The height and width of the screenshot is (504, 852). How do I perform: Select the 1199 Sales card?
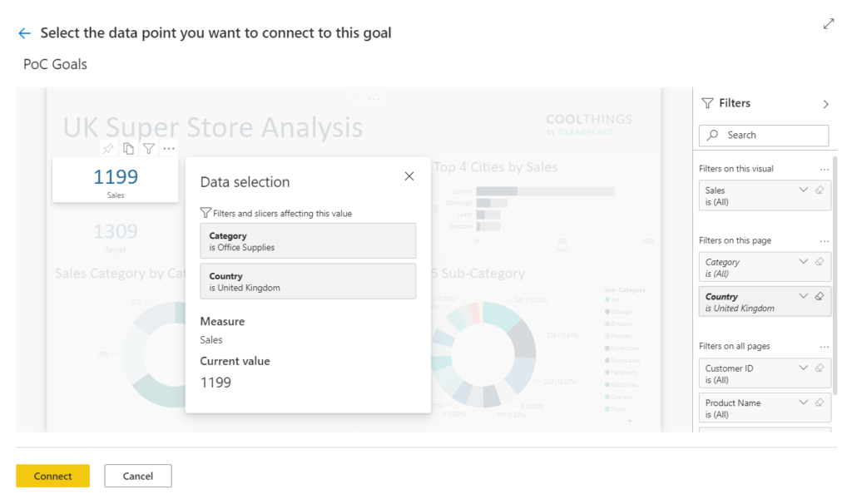click(115, 180)
